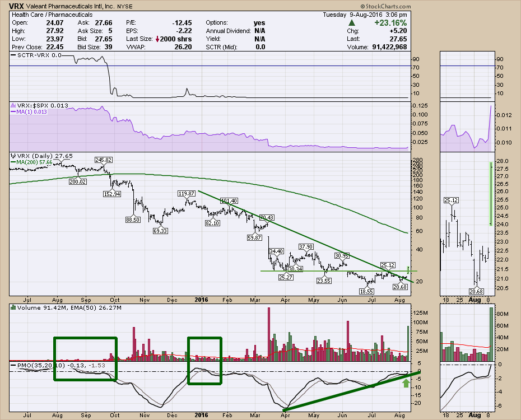Click the 119.87 price high label

click(x=187, y=194)
